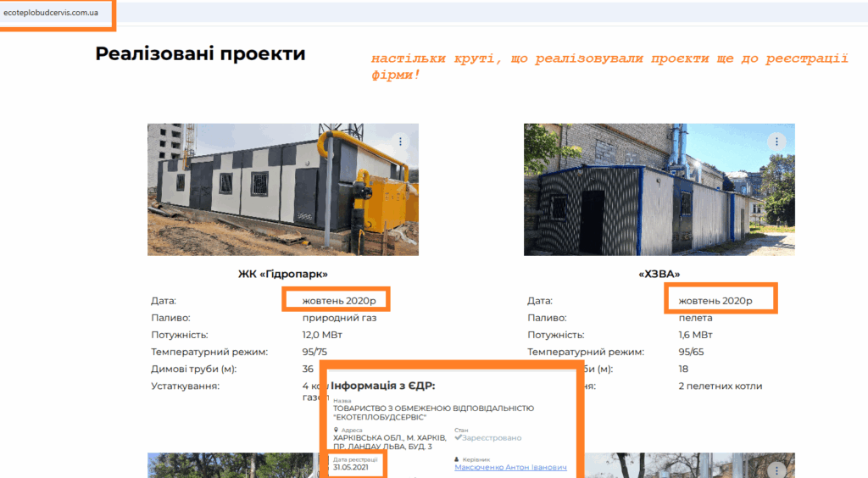
Task: Click the ЖК «Гідропарк» project title
Action: pos(282,274)
